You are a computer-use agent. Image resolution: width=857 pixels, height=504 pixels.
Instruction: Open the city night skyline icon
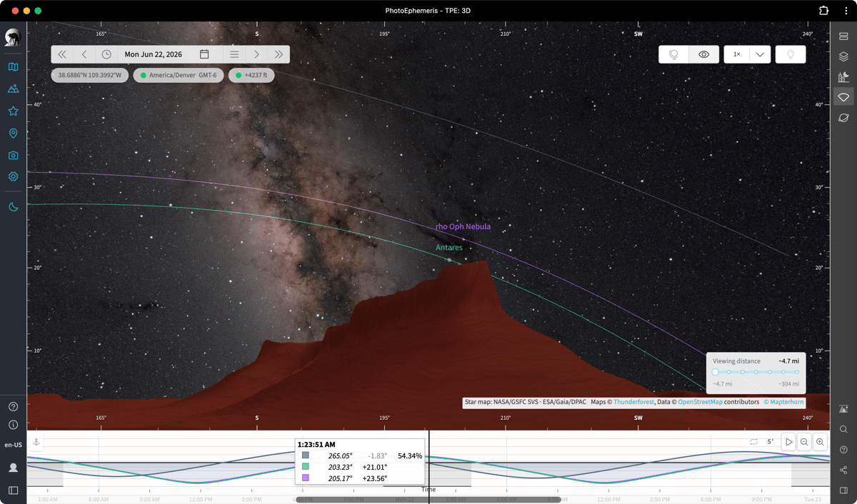843,76
